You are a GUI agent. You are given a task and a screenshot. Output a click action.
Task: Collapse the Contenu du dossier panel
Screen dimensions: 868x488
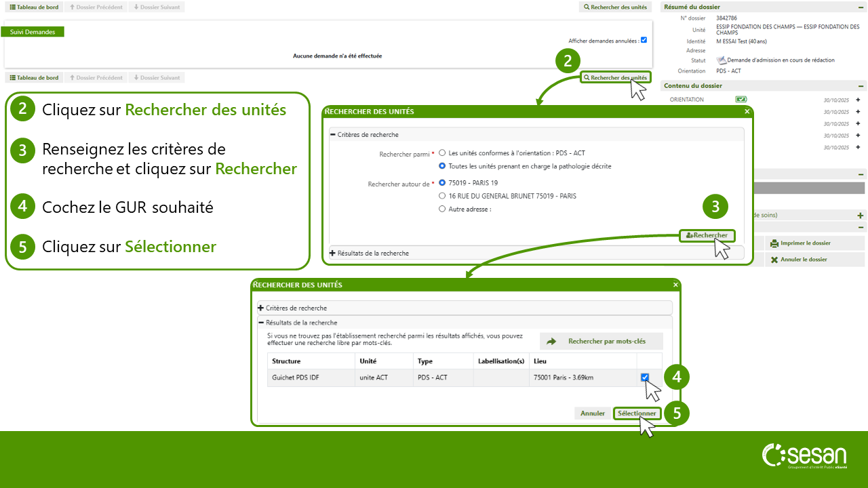[861, 86]
